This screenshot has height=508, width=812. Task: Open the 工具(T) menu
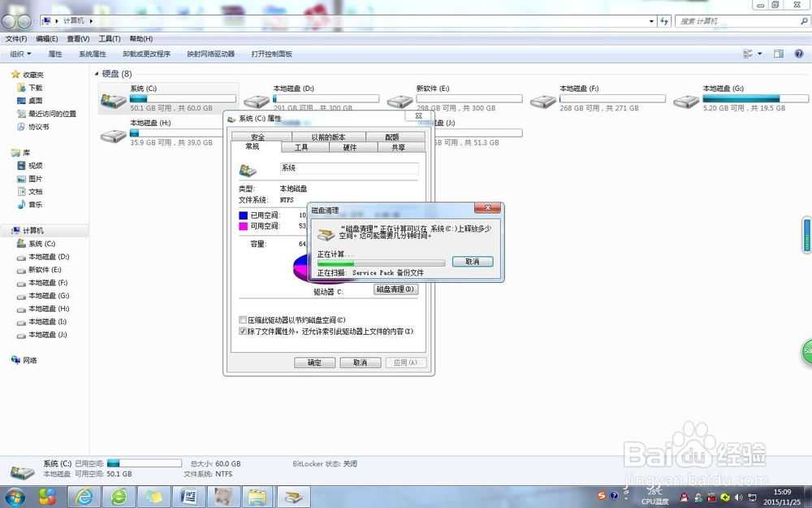110,39
